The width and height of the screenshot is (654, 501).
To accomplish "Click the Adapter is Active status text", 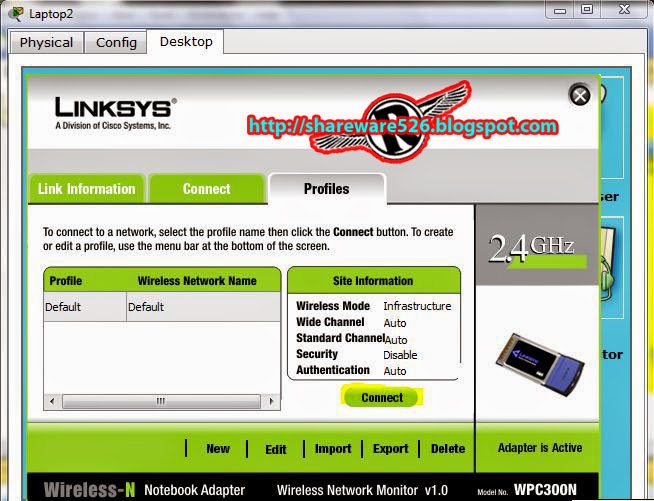I will pos(540,448).
